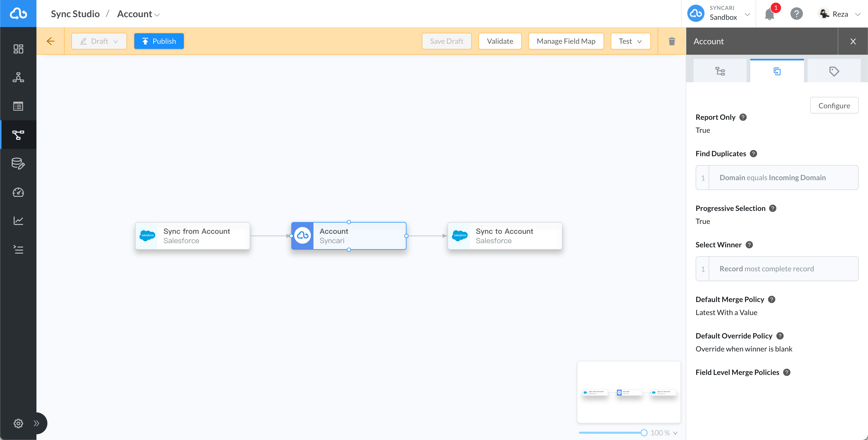Image resolution: width=868 pixels, height=440 pixels.
Task: Click the Record most complete record rule
Action: coord(777,269)
